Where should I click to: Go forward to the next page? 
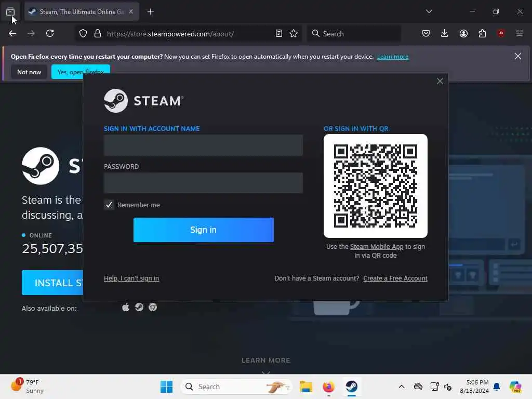click(31, 34)
